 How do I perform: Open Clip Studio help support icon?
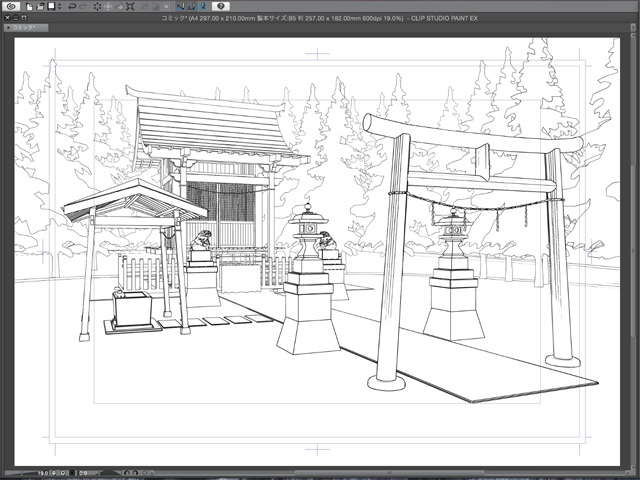[x=221, y=6]
